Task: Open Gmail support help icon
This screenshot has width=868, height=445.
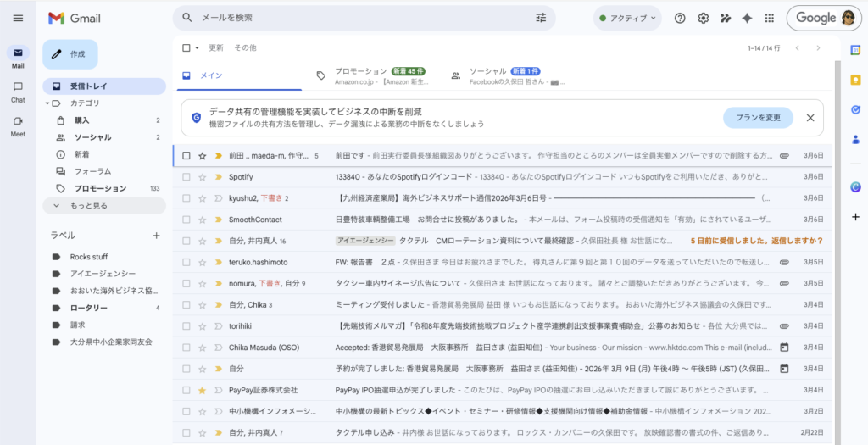Action: click(x=680, y=18)
